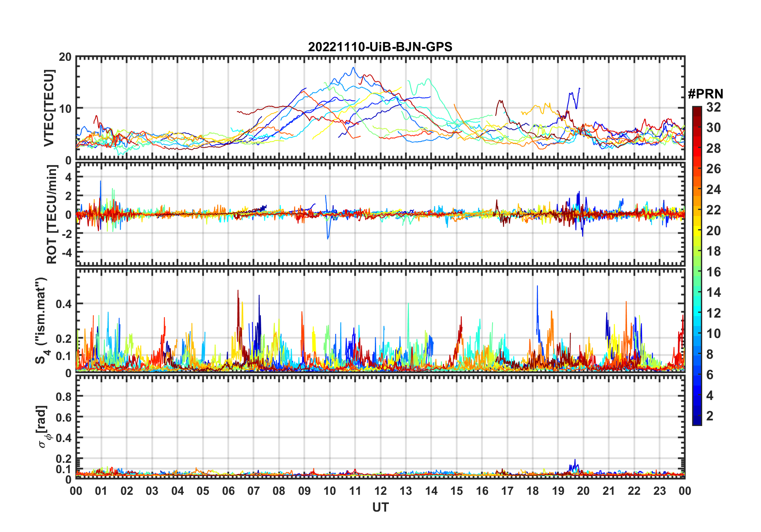Select hour tick "09" on the UT axis
The height and width of the screenshot is (532, 761).
tap(304, 491)
